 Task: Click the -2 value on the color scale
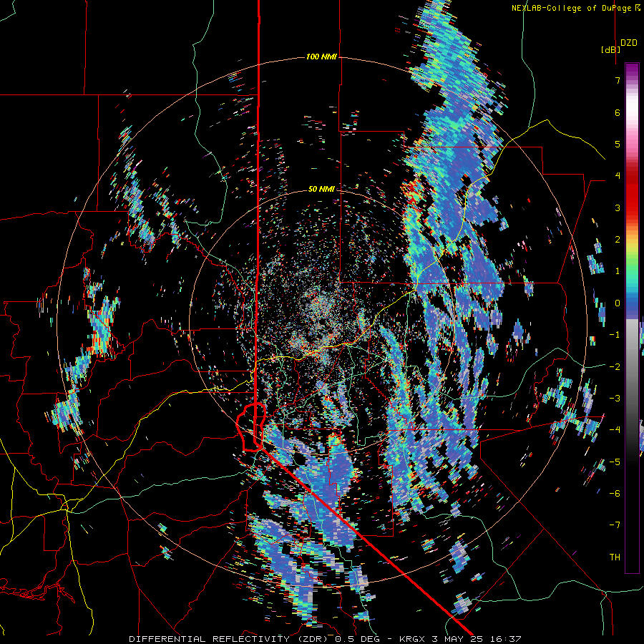[x=615, y=366]
